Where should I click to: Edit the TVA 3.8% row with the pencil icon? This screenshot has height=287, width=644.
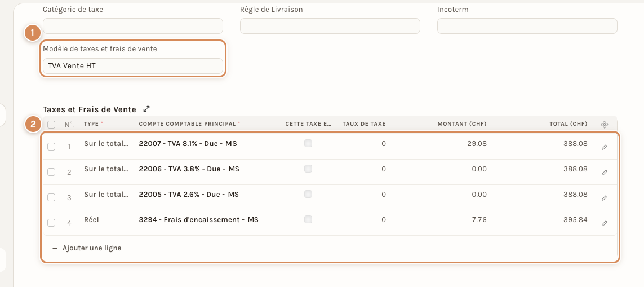click(x=604, y=173)
